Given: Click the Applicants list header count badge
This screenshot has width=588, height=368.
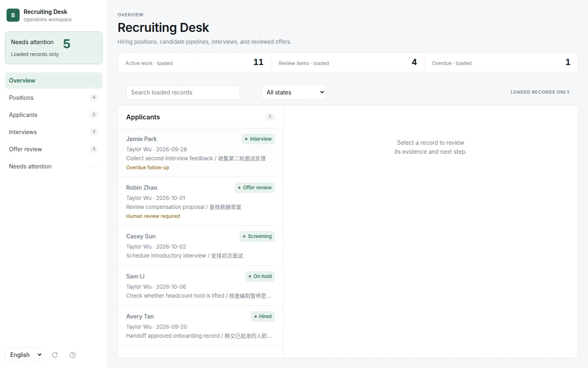Looking at the screenshot, I should pos(270,117).
